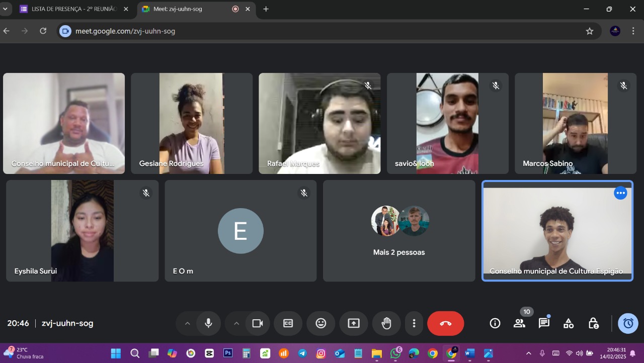The height and width of the screenshot is (363, 644).
Task: Open Instagram from taskbar
Action: click(x=321, y=353)
